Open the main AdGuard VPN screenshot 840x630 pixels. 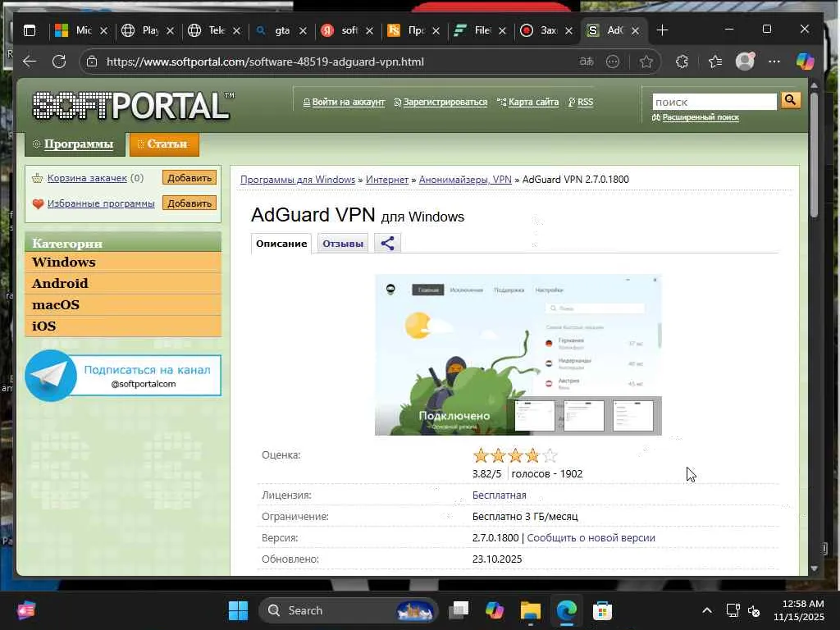[x=518, y=354]
